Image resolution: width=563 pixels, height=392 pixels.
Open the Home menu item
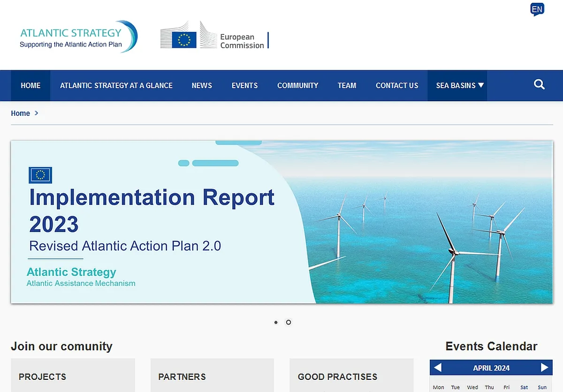30,85
